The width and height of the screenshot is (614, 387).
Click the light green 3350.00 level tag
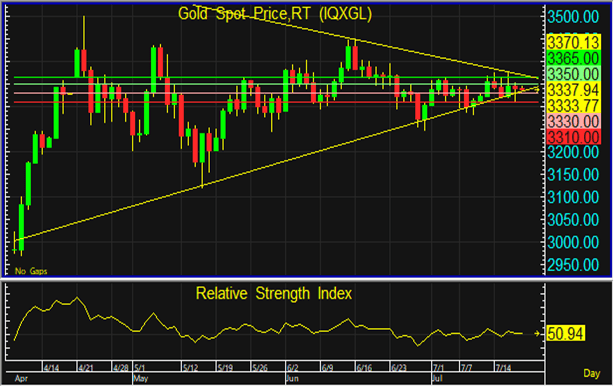[573, 74]
